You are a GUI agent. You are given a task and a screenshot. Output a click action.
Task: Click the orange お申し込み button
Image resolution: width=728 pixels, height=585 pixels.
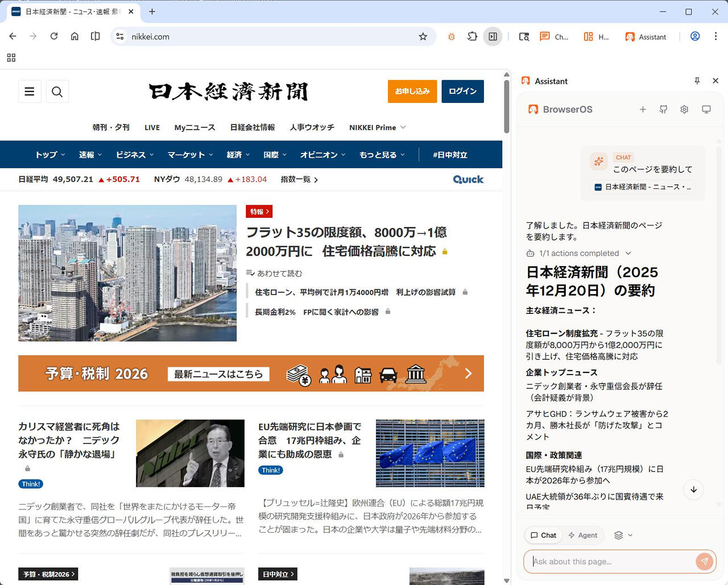tap(412, 91)
